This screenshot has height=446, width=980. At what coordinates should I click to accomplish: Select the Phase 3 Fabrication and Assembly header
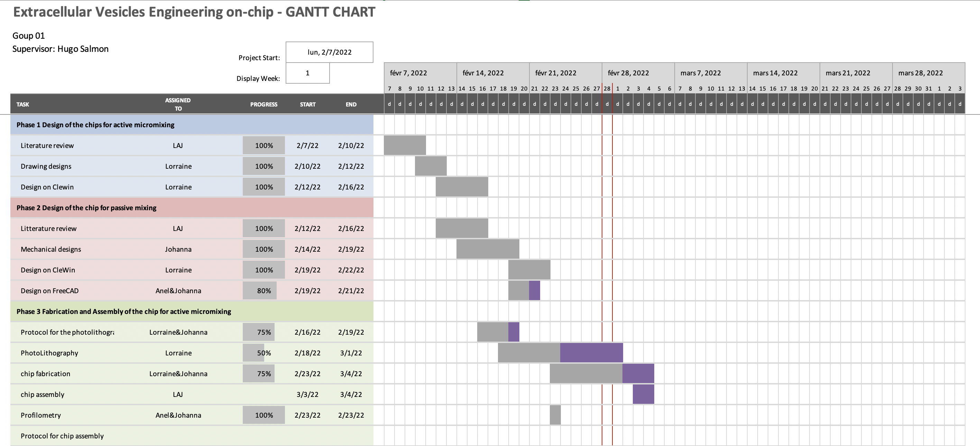point(192,312)
